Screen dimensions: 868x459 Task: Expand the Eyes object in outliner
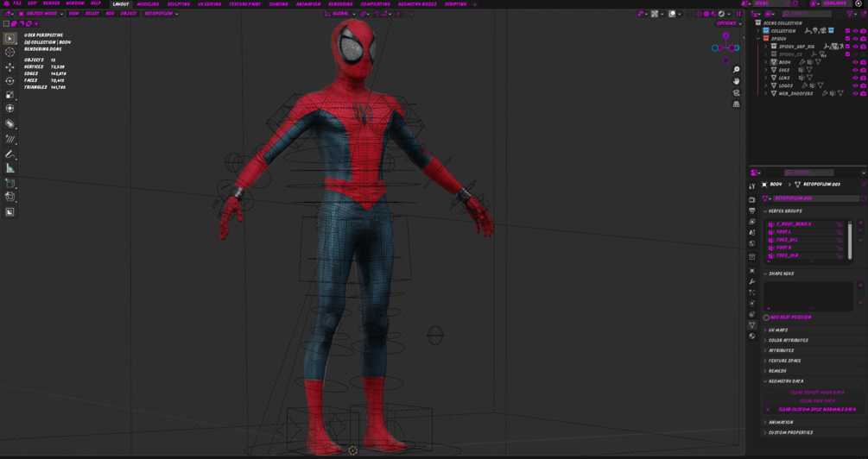[x=766, y=70]
